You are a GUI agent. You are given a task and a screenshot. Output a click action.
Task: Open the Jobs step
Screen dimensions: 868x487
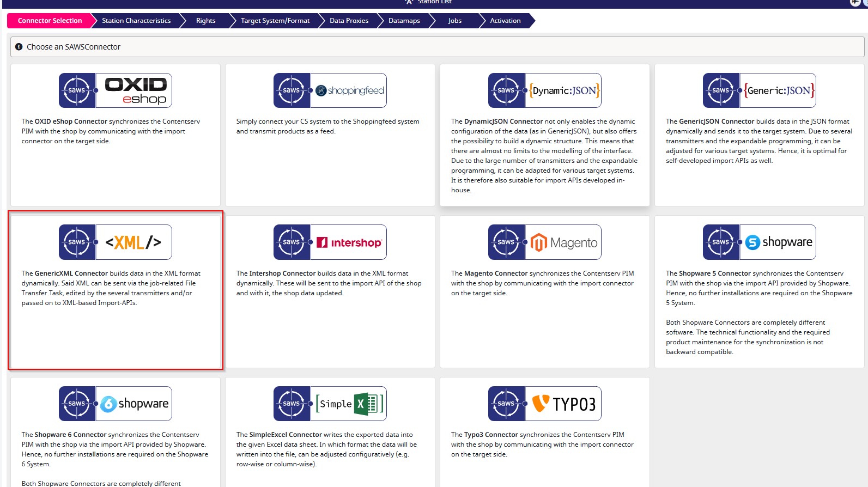pos(454,21)
